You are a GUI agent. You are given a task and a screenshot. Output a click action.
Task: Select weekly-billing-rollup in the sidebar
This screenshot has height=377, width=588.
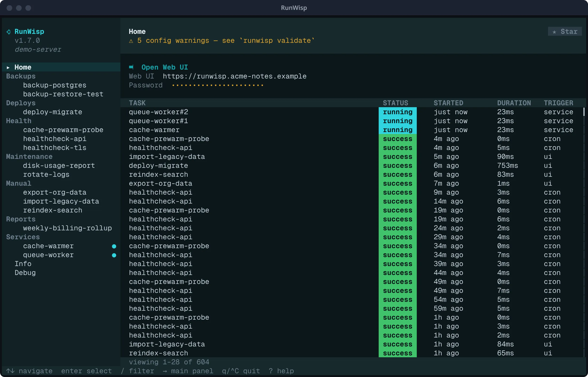coord(68,228)
